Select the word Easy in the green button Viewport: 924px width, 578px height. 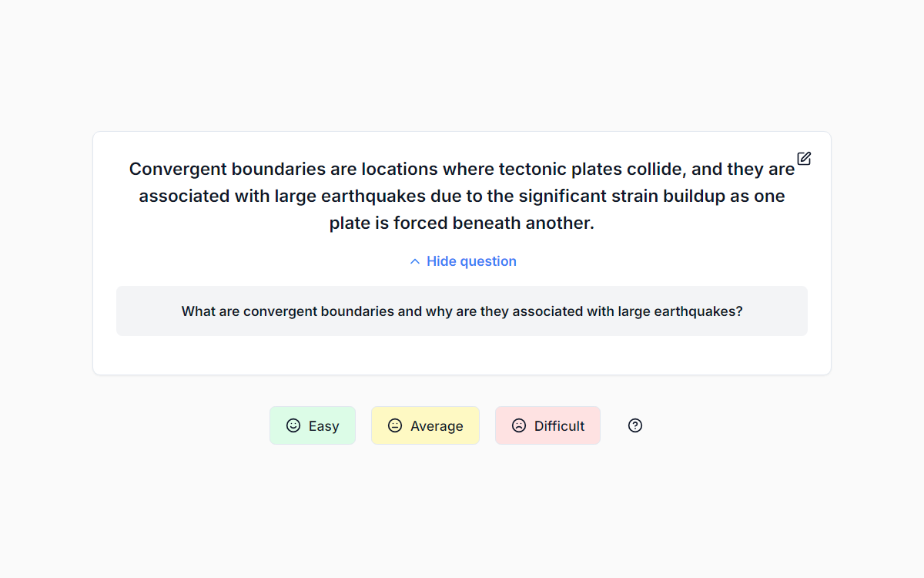pos(323,426)
